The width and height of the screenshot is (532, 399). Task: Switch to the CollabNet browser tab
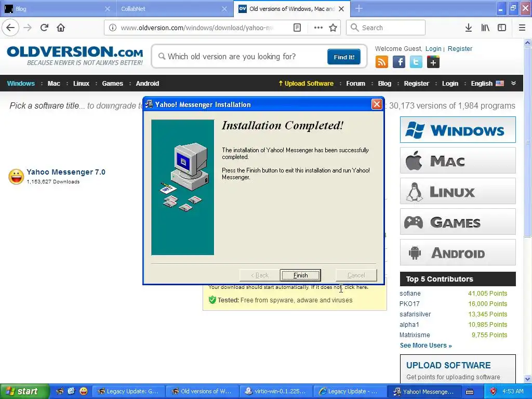click(175, 9)
